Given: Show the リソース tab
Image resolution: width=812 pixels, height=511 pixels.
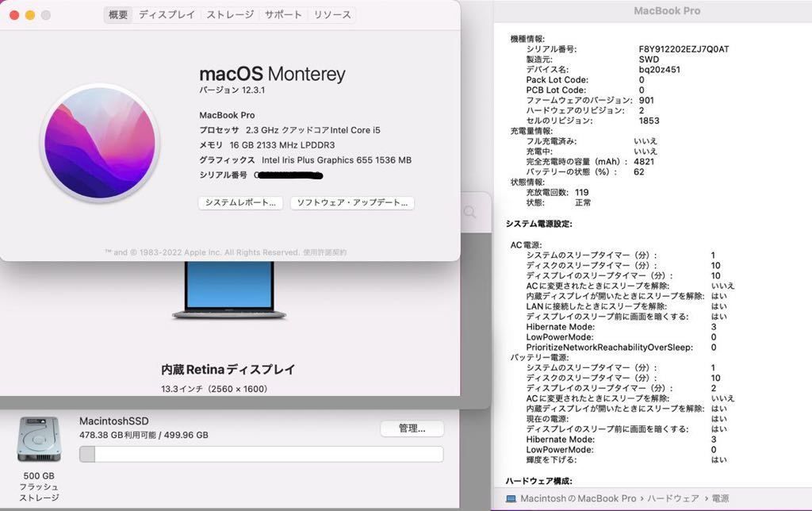Looking at the screenshot, I should click(332, 15).
